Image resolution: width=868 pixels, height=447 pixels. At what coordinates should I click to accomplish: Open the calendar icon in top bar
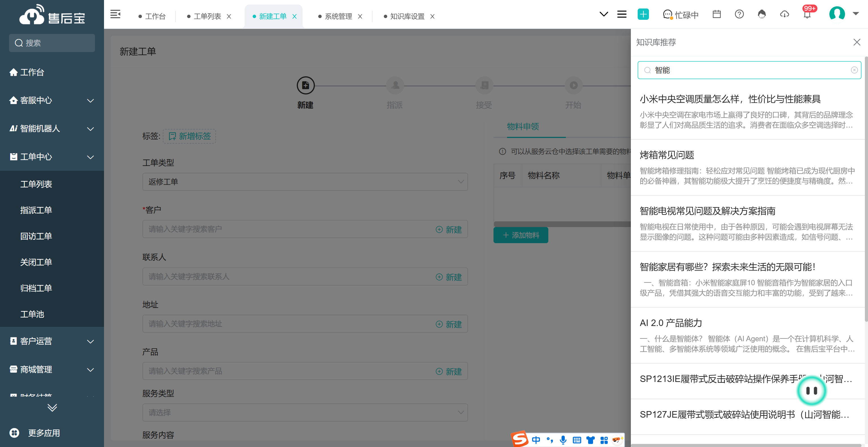pyautogui.click(x=717, y=14)
